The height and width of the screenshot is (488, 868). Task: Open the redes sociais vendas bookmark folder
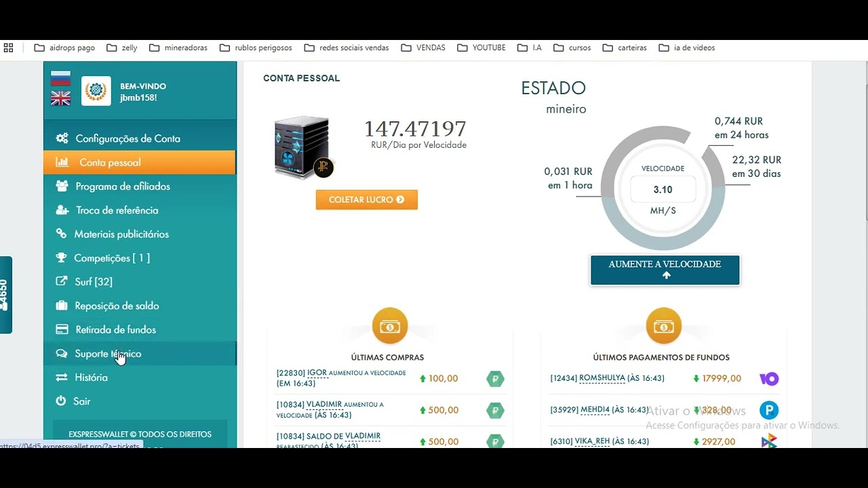[x=347, y=48]
